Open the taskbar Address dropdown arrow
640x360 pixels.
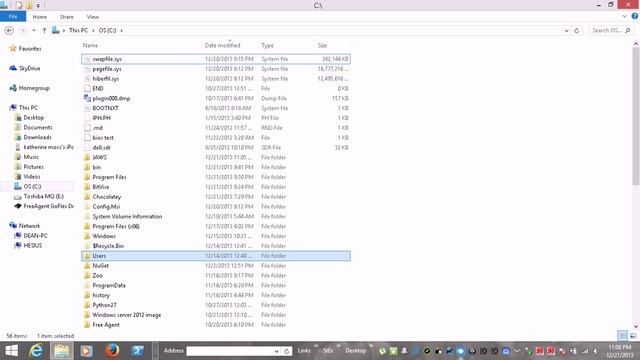(x=277, y=351)
